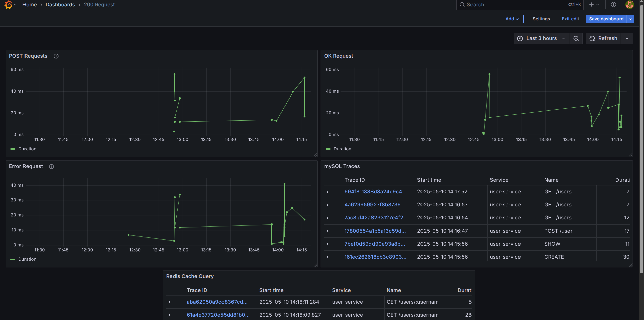Screen dimensions: 644x320
Task: Expand trace row 17800554a1b5a13c59d
Action: (327, 231)
